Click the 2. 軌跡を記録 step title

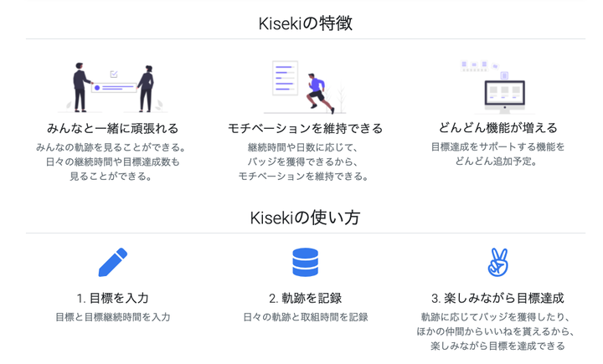click(x=305, y=298)
